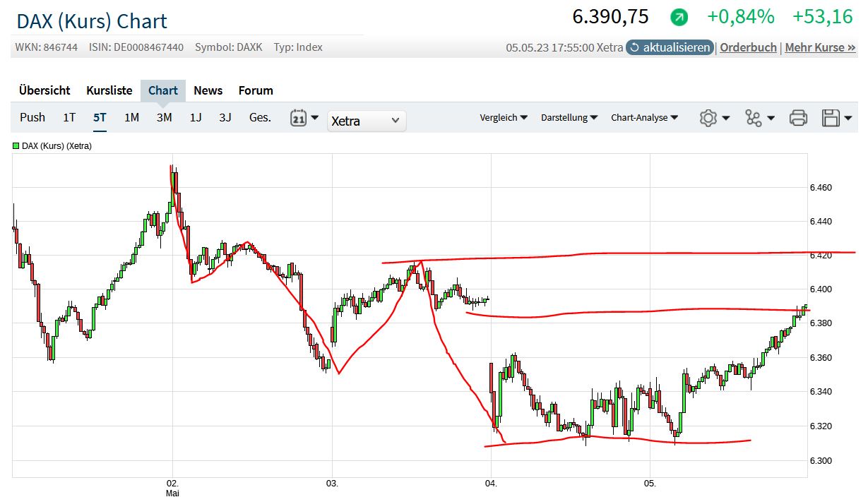Click the refresh arrow in aktualisieren button
This screenshot has width=868, height=497.
[634, 47]
